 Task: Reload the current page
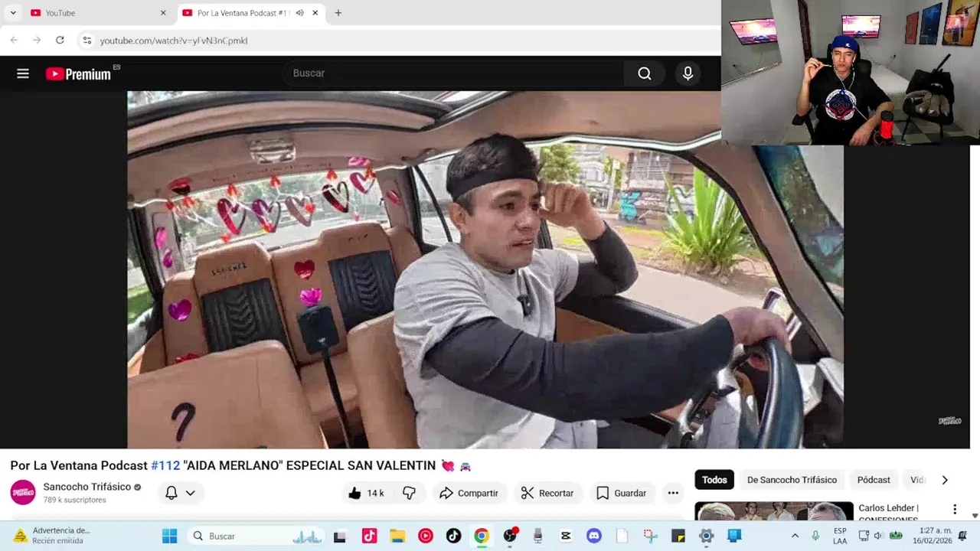(x=60, y=41)
